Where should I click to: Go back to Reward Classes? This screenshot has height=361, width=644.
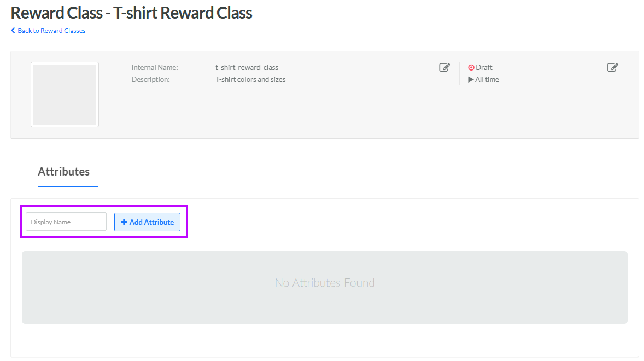pos(51,31)
